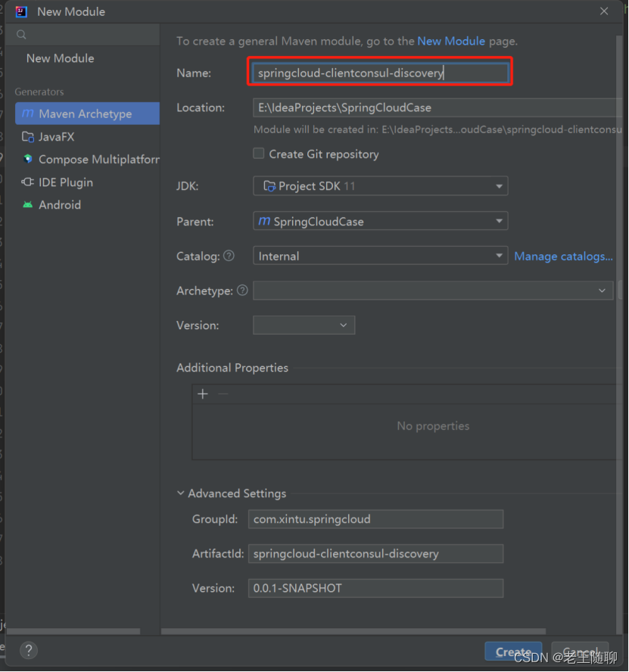Focus the module Name input field
The height and width of the screenshot is (672, 629).
coord(380,73)
